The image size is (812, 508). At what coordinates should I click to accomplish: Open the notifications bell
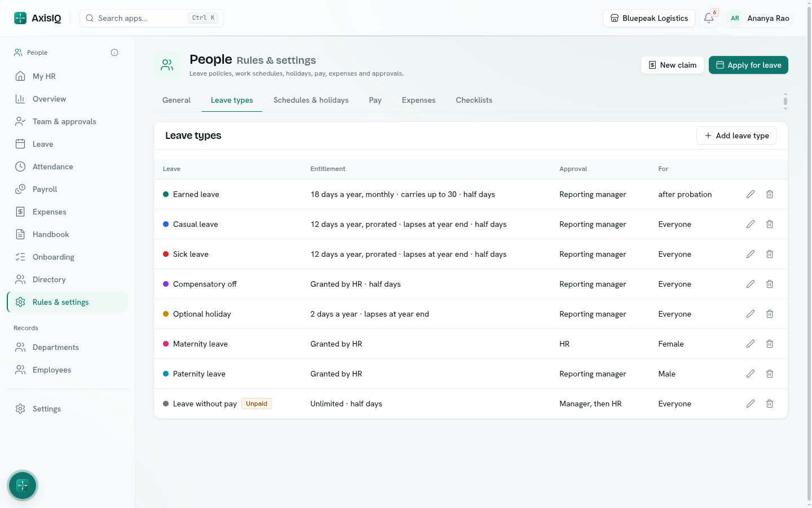click(709, 18)
